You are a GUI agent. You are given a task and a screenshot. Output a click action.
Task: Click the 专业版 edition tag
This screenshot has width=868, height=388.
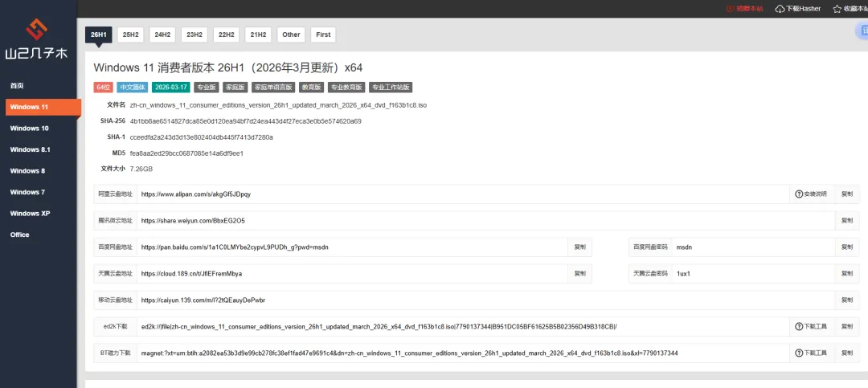(207, 88)
